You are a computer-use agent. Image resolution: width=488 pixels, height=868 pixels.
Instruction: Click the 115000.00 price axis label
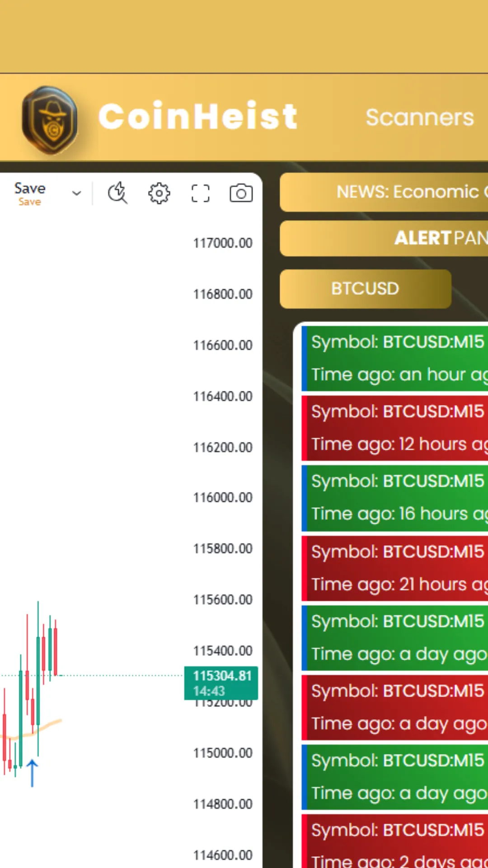click(x=223, y=753)
